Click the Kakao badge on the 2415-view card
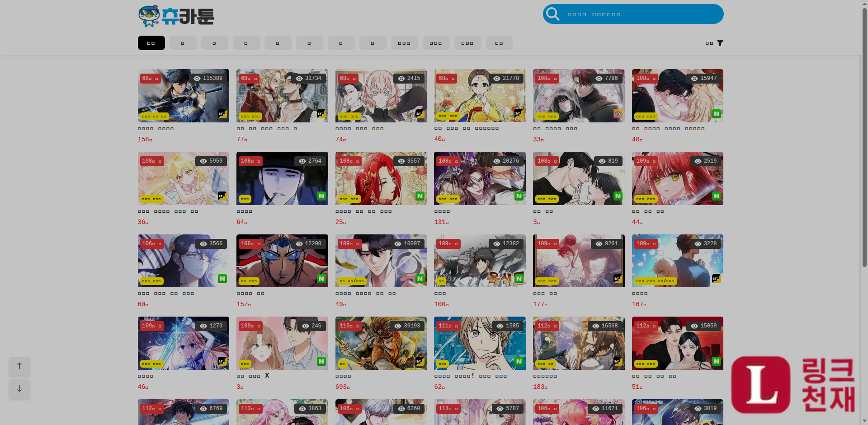Image resolution: width=868 pixels, height=425 pixels. tap(420, 114)
